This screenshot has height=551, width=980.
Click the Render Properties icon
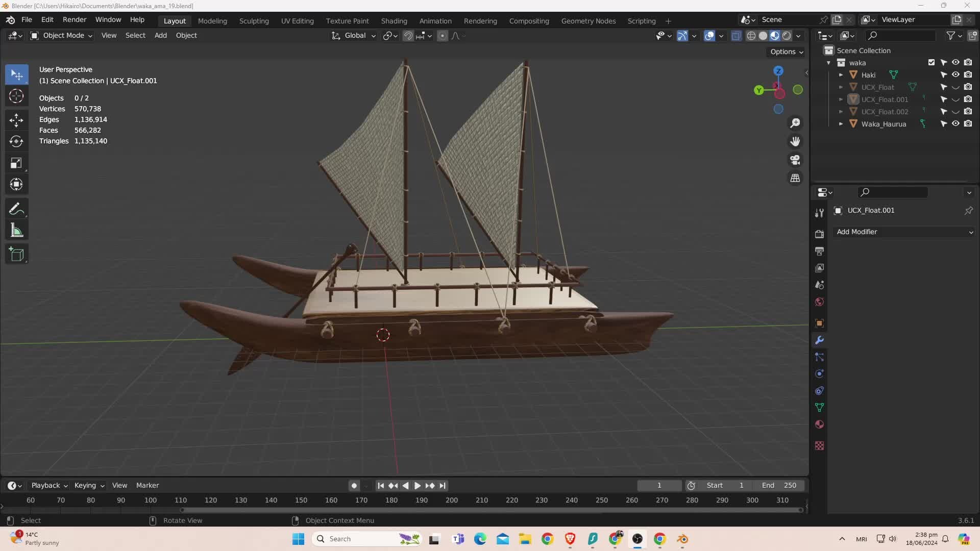820,251
